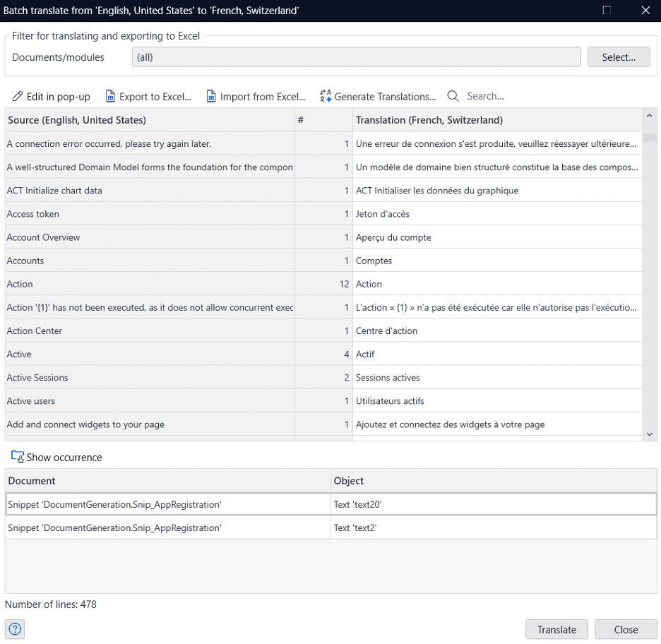Click the search magnifier icon
The width and height of the screenshot is (661, 644).
[453, 96]
